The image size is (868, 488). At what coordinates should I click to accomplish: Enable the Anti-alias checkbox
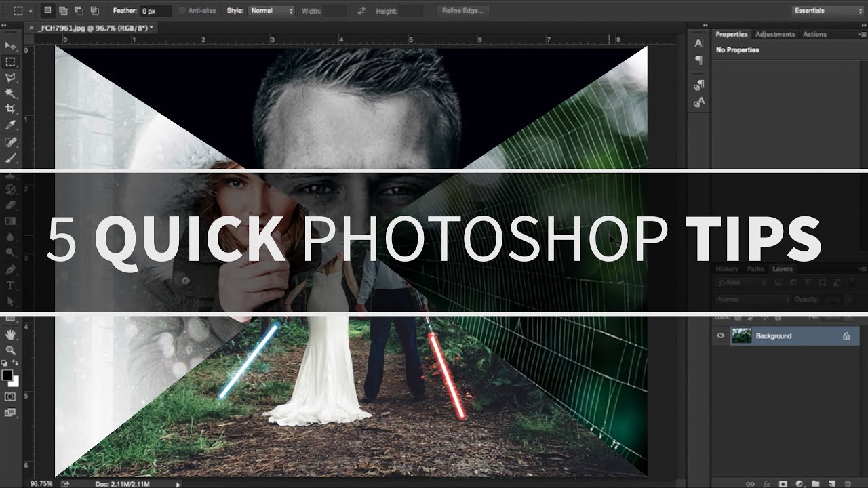[x=182, y=11]
